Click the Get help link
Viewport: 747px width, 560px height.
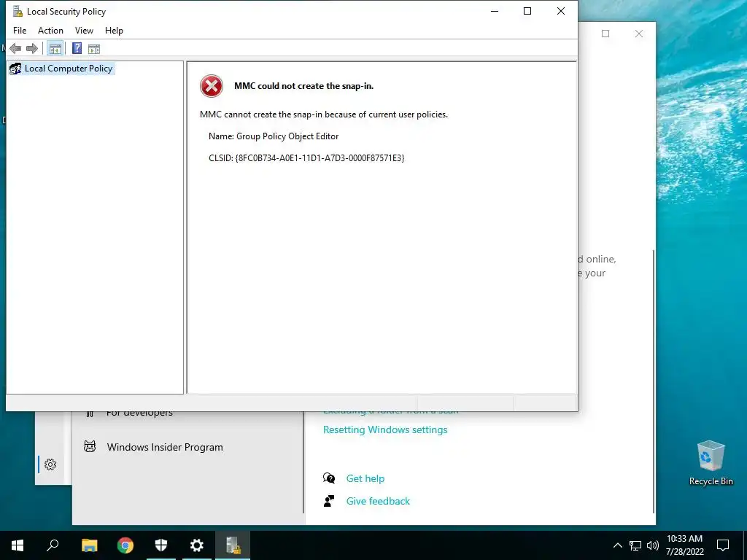[x=365, y=478]
